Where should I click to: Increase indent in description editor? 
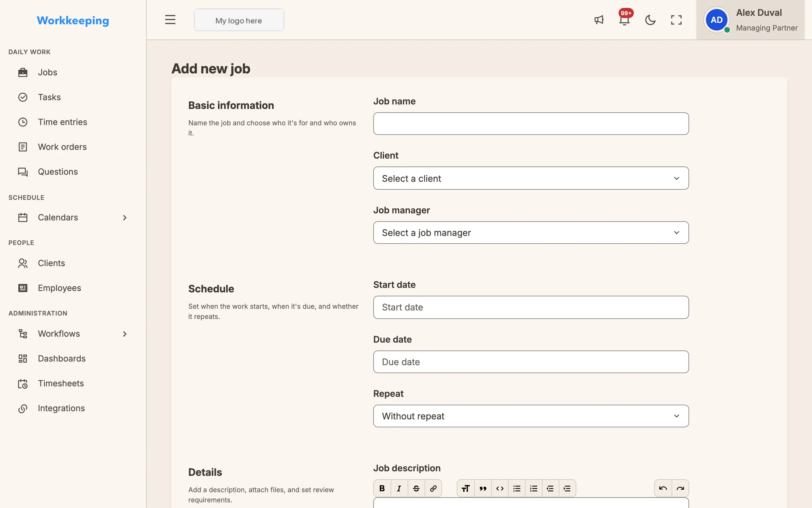(567, 488)
